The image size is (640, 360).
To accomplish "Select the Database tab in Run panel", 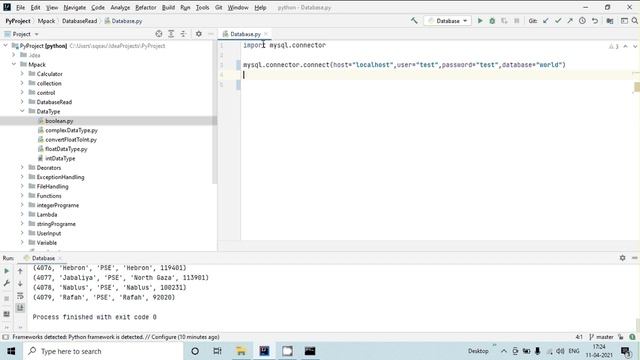I will pos(43,258).
